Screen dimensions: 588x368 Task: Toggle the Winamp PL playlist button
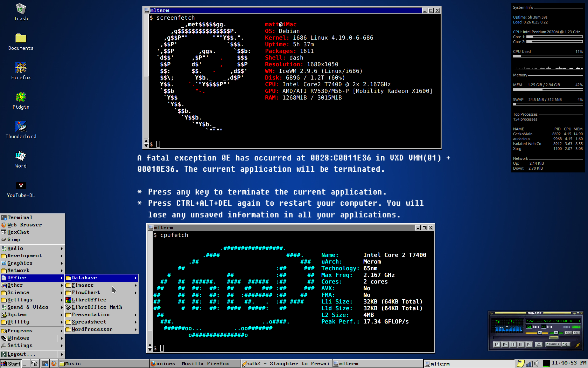pyautogui.click(x=576, y=333)
